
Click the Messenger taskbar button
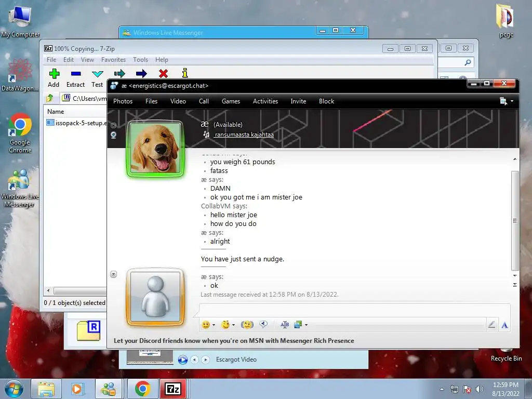point(109,389)
